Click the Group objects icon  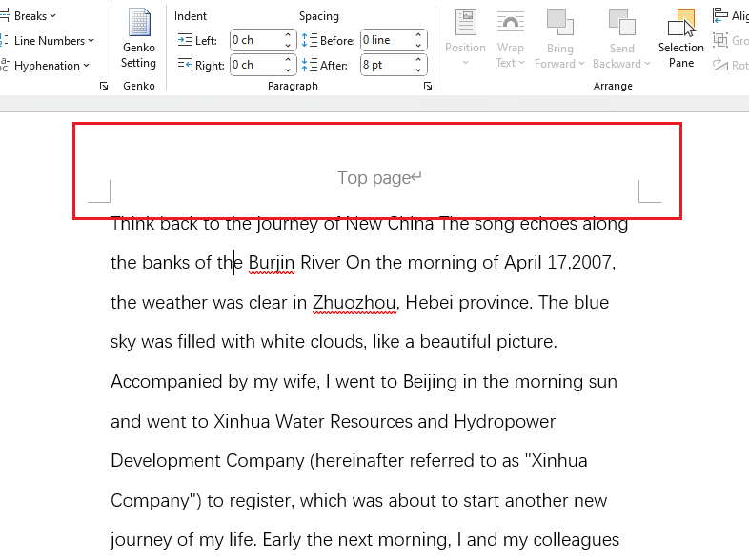719,40
